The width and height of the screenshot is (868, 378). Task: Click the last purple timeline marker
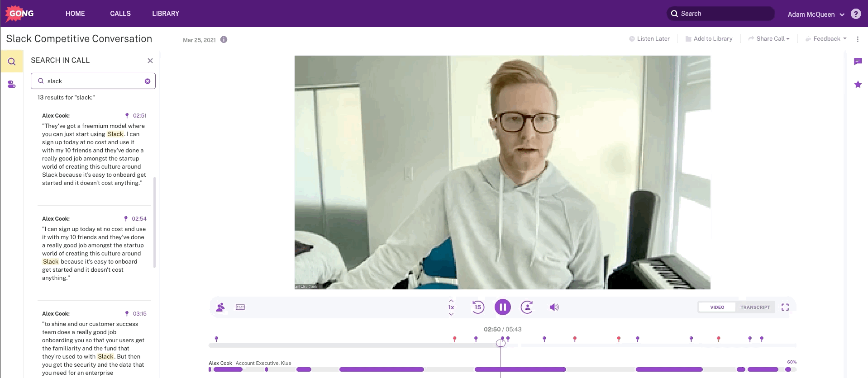point(762,339)
